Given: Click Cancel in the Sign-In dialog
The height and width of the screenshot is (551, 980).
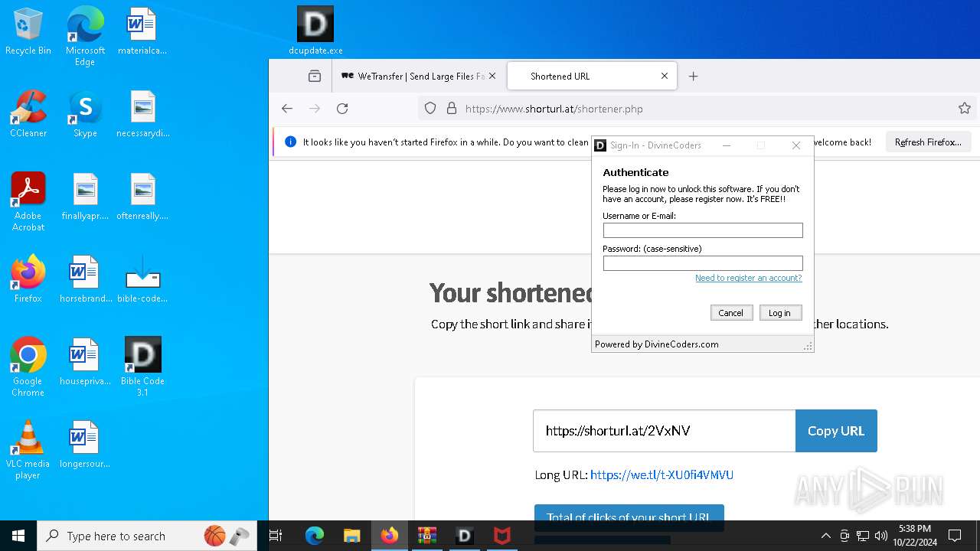Looking at the screenshot, I should tap(731, 313).
